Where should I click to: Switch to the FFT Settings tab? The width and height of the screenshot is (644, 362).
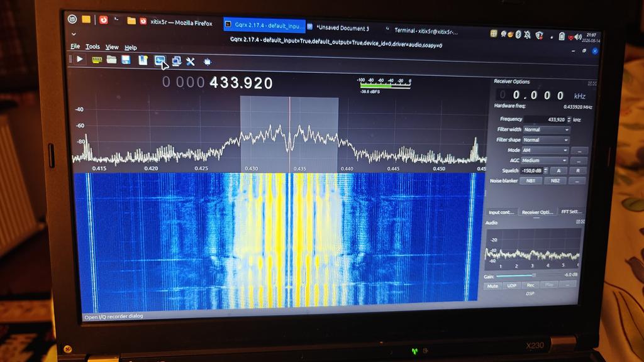click(x=571, y=212)
